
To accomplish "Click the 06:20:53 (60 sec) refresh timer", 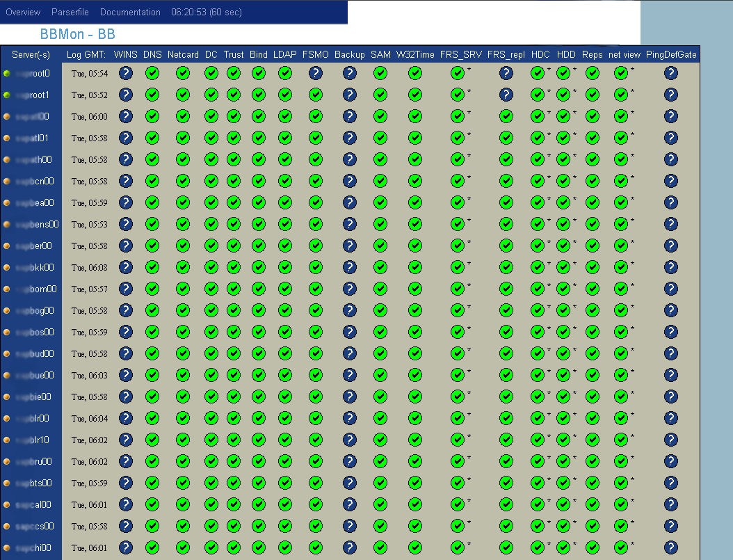I will point(206,12).
